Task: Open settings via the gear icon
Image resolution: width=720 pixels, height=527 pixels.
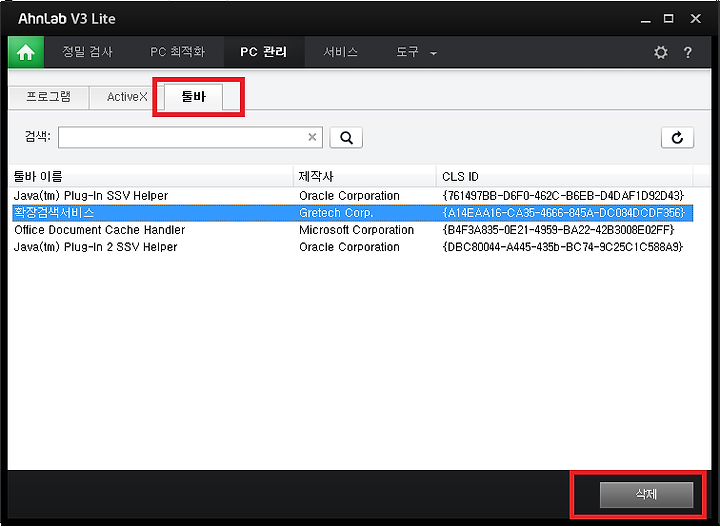Action: (661, 52)
